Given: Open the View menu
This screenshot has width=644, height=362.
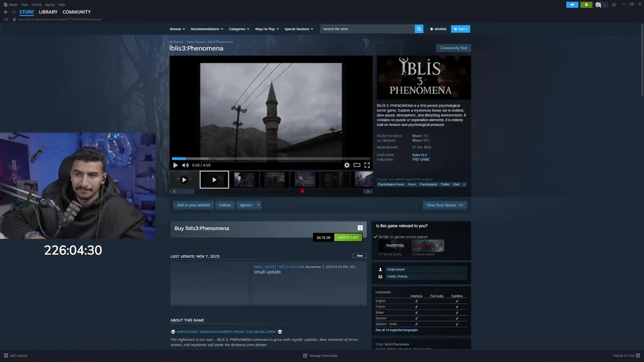Looking at the screenshot, I should tap(24, 5).
